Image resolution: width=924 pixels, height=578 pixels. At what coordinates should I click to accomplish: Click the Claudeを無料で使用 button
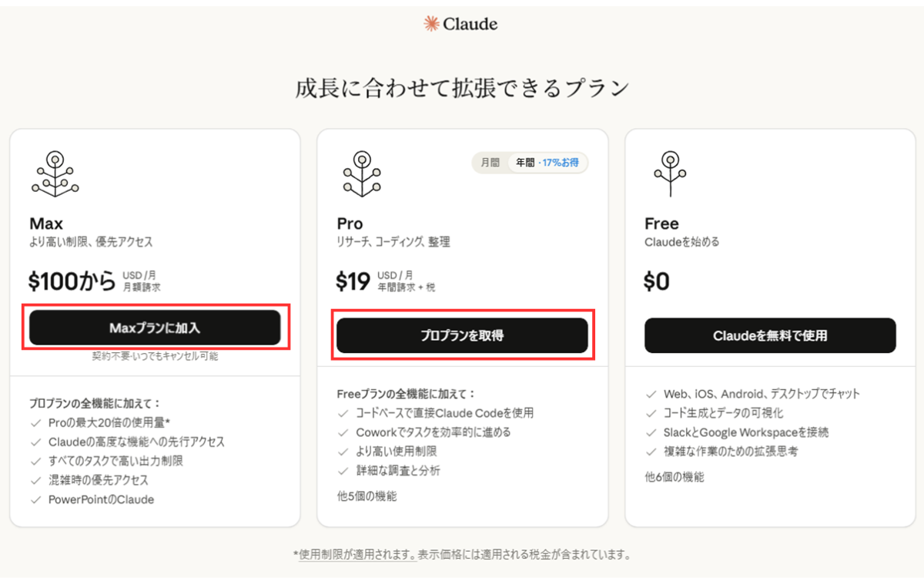click(x=770, y=336)
